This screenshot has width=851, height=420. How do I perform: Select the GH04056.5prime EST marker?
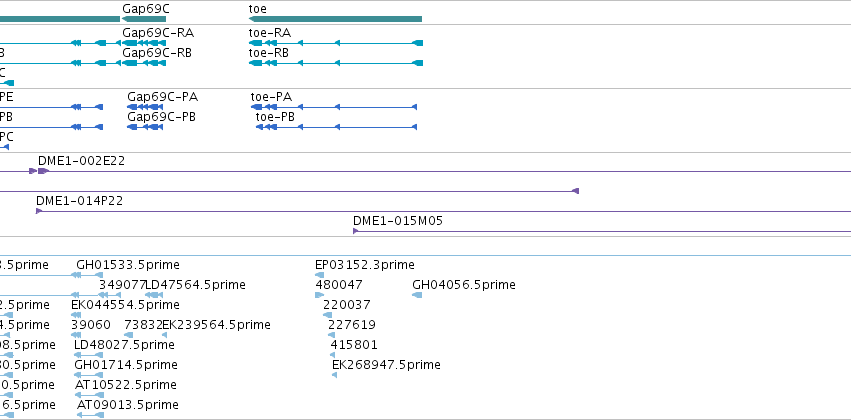(x=417, y=295)
